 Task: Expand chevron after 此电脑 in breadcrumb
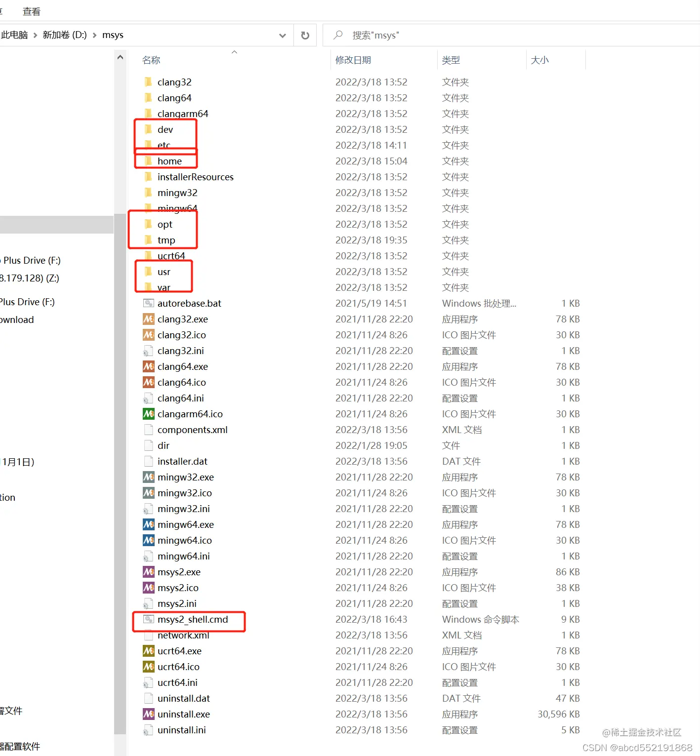pyautogui.click(x=35, y=35)
